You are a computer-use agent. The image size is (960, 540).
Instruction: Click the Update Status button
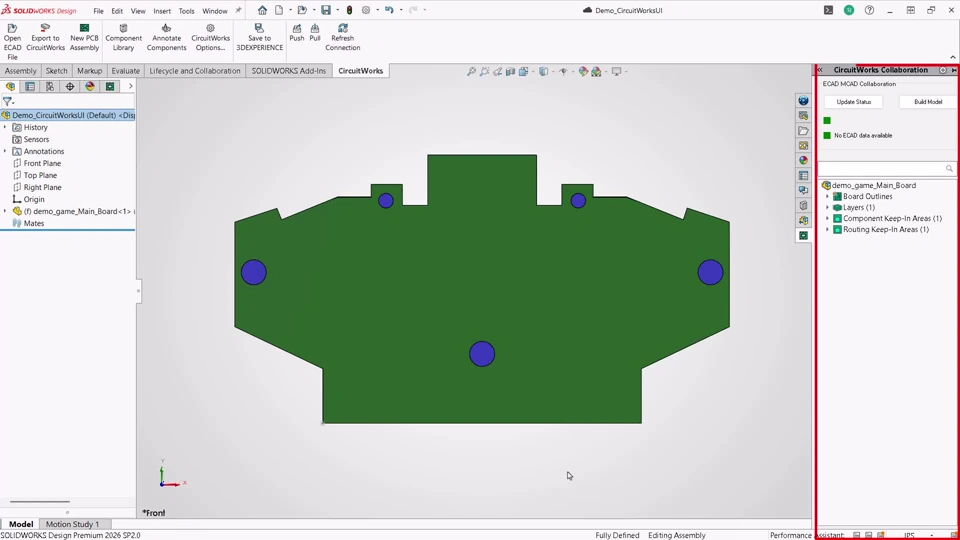[853, 102]
